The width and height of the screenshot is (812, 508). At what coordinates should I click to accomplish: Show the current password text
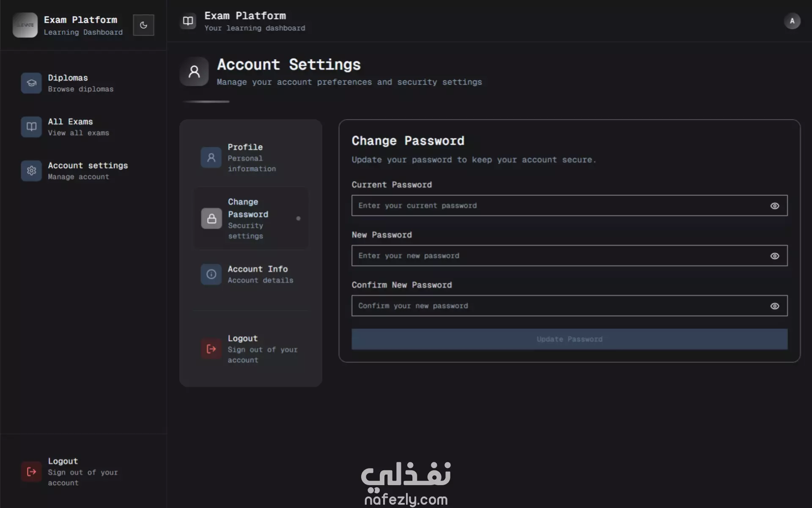pos(774,206)
